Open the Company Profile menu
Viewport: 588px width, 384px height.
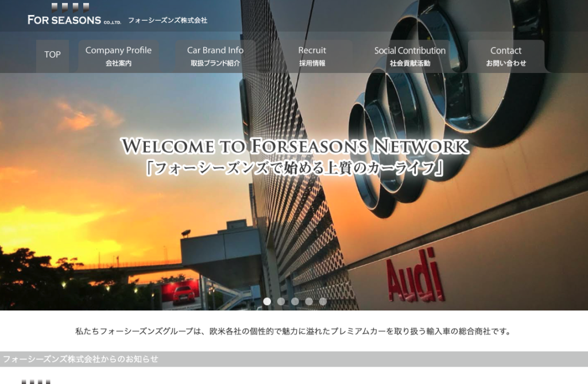coord(118,56)
